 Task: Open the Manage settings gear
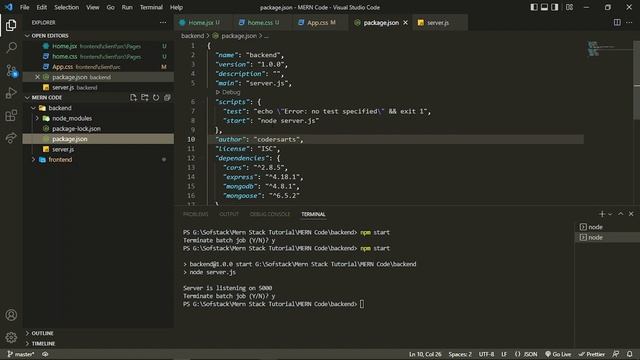pos(11,337)
